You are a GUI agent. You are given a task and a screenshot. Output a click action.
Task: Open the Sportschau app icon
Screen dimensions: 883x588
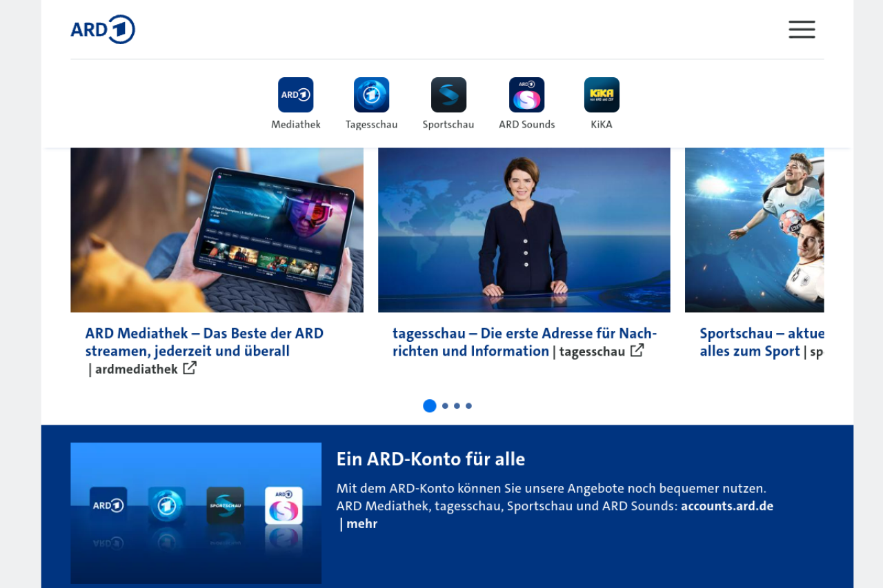pos(448,94)
